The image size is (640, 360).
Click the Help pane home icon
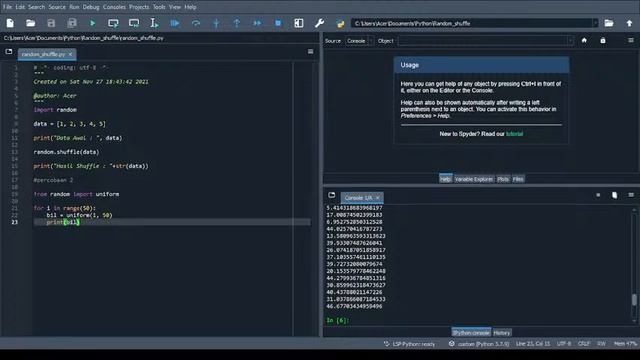point(584,40)
